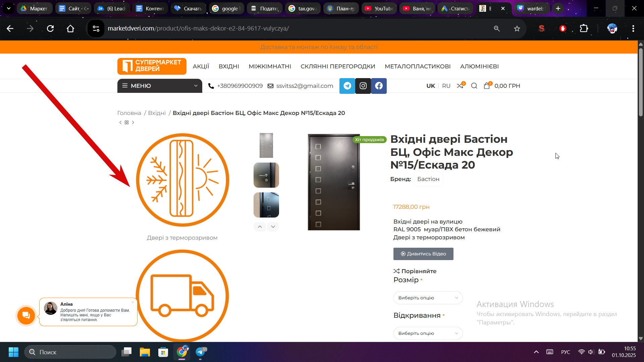Bookmark this page with the star icon
644x362 pixels.
pos(517,28)
